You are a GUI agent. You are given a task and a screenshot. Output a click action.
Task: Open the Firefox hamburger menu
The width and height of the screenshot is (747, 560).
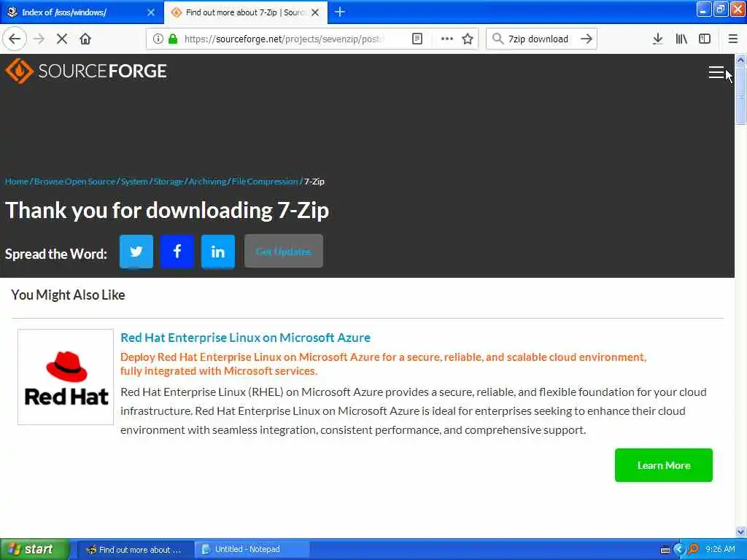[x=733, y=39]
